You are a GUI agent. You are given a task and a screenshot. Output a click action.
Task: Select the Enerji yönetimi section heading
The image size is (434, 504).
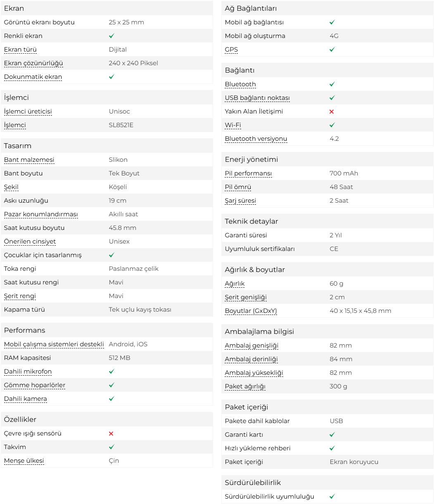[x=251, y=159]
